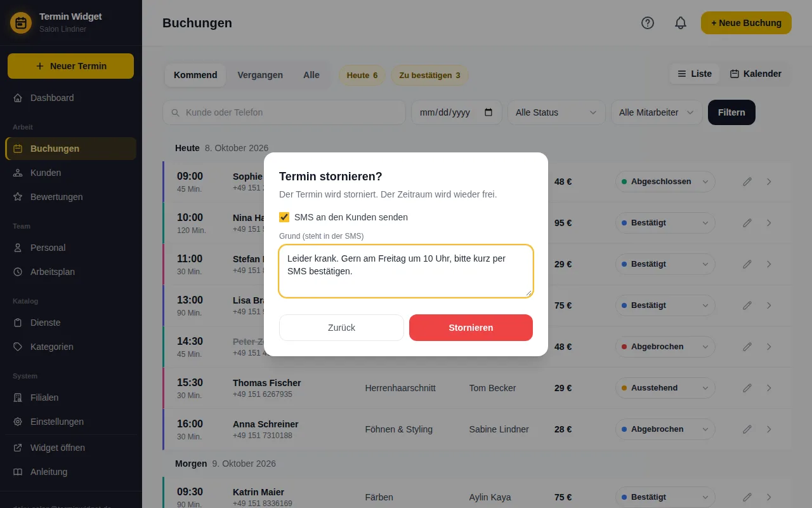Click the Zurück button
812x508 pixels.
coord(341,328)
